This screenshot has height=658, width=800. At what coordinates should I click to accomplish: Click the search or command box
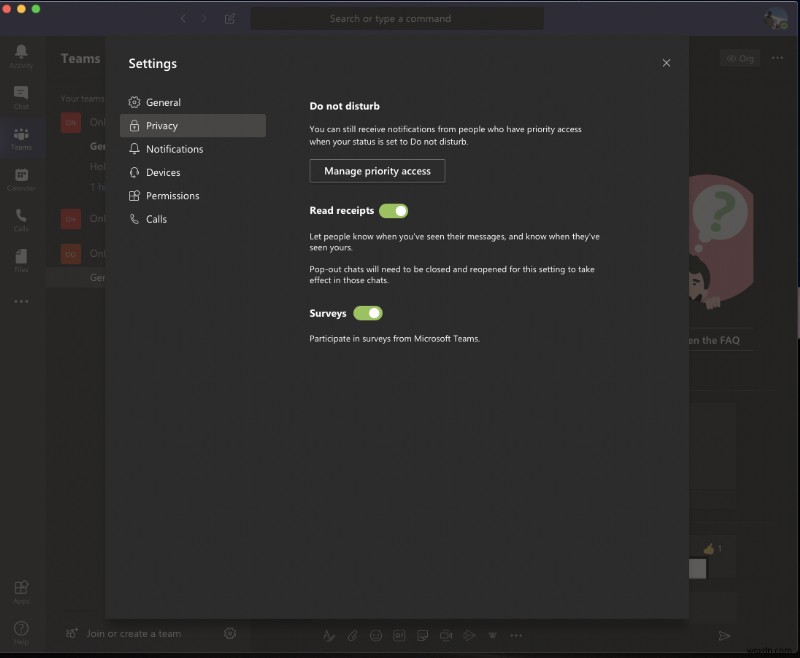coord(397,19)
